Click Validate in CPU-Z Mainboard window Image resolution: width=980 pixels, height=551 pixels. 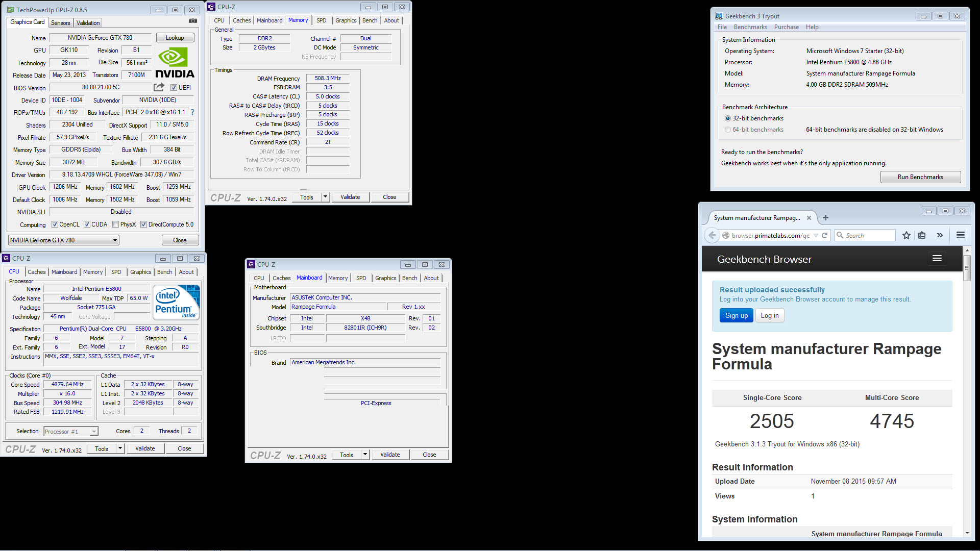(x=390, y=455)
